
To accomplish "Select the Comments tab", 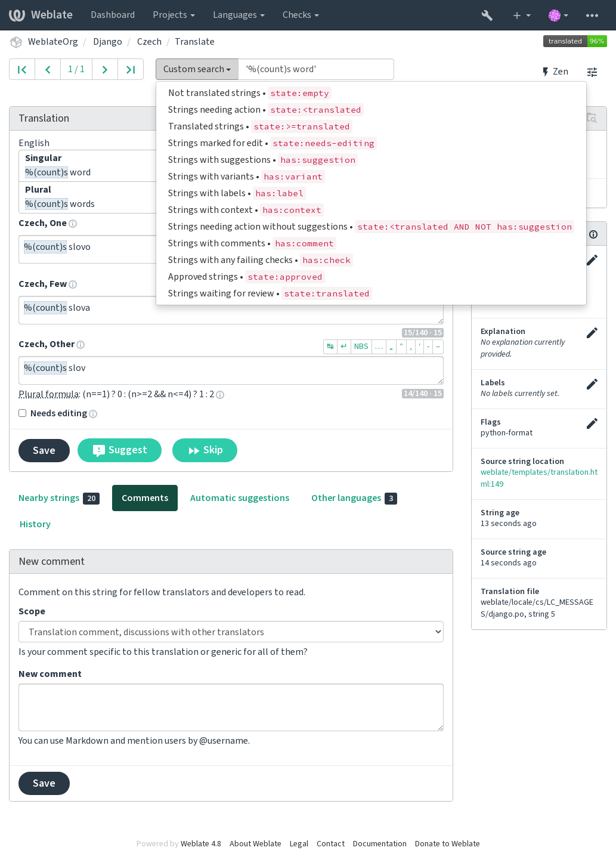I will (145, 498).
